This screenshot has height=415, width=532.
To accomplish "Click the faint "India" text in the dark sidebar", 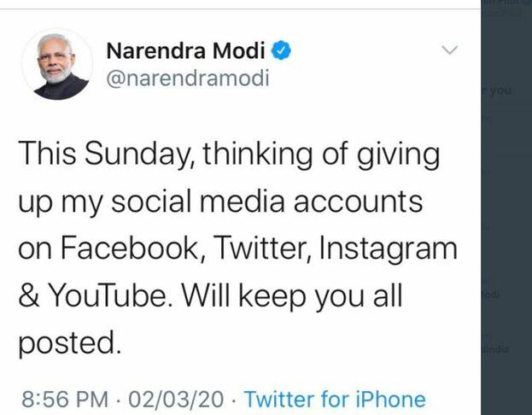I will tap(497, 348).
